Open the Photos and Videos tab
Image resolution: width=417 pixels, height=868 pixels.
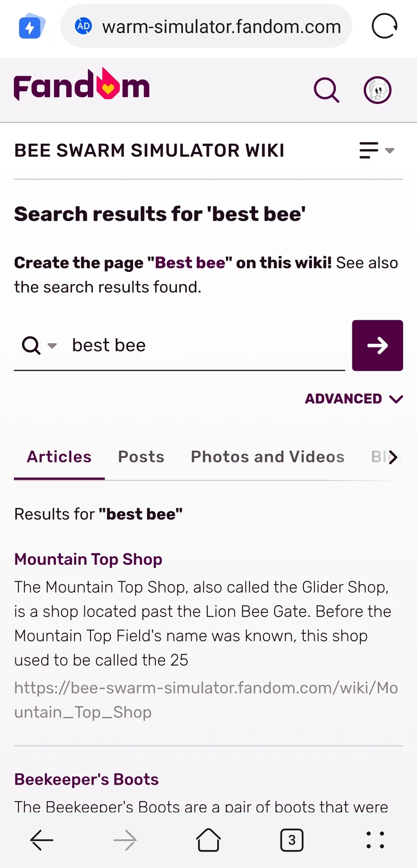pos(267,457)
